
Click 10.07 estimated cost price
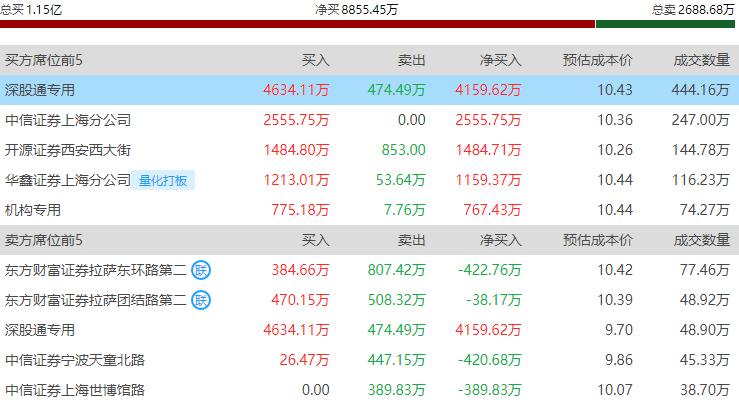pos(615,390)
